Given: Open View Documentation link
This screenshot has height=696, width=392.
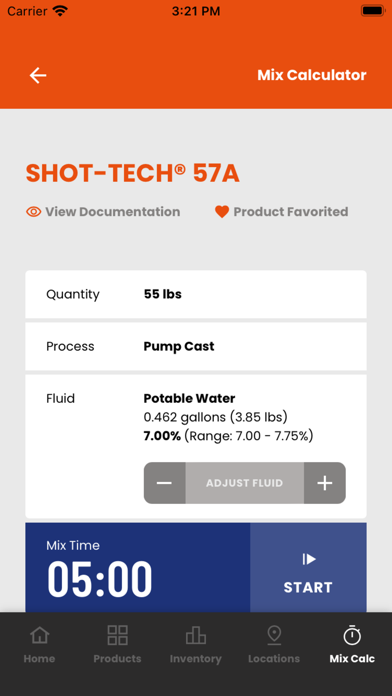Looking at the screenshot, I should pos(113,212).
